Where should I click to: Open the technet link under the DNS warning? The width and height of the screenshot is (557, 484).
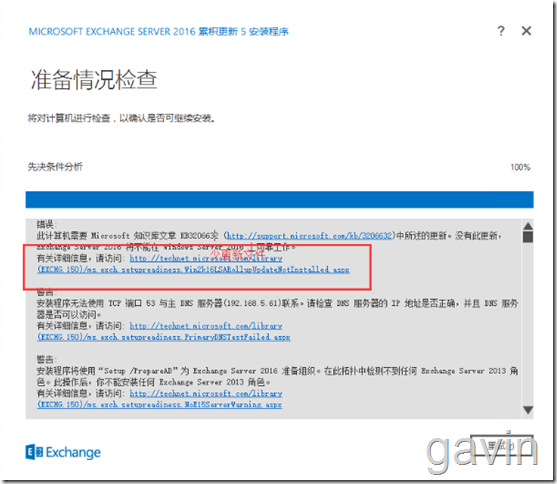[x=206, y=326]
